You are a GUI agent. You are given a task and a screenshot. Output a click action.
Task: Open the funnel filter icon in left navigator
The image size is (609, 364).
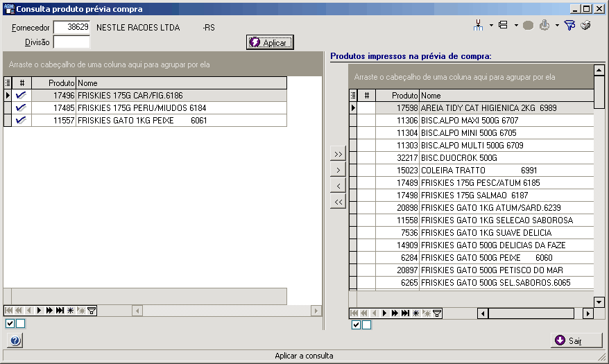(92, 311)
